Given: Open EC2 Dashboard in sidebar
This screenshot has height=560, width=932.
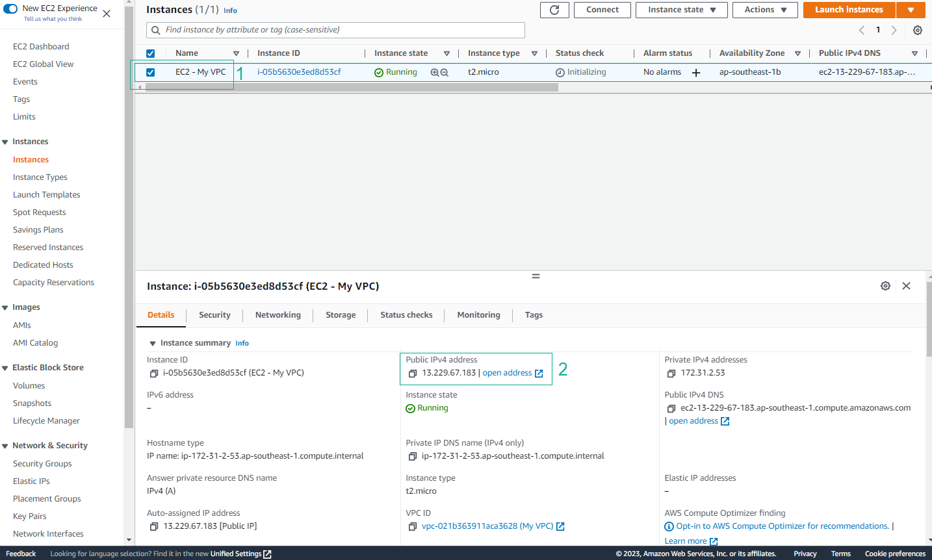Looking at the screenshot, I should (x=41, y=47).
